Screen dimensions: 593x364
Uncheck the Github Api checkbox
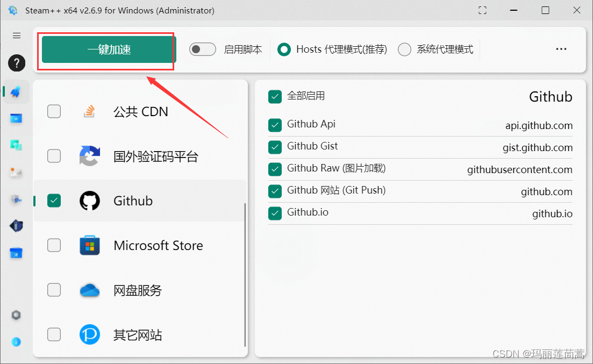(275, 125)
